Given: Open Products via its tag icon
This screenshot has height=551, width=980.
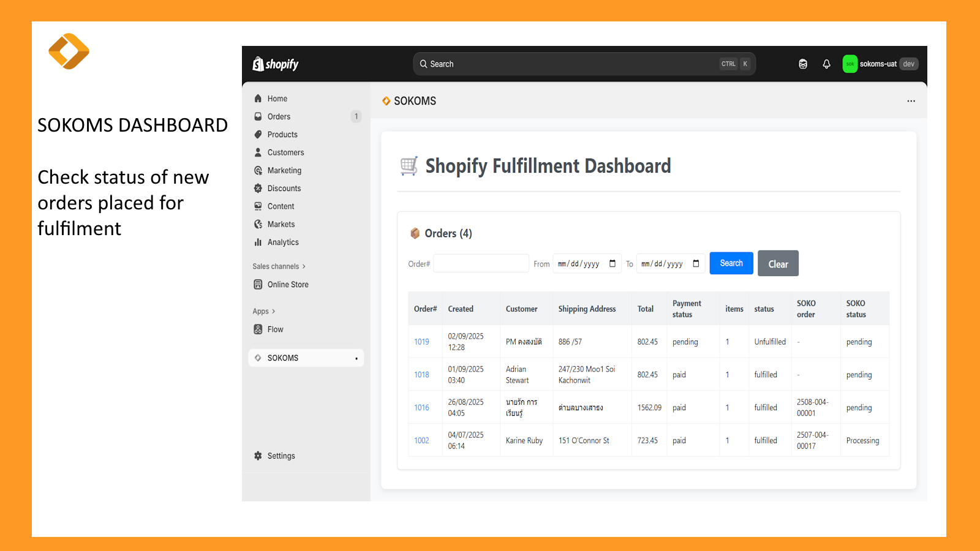Looking at the screenshot, I should 258,135.
